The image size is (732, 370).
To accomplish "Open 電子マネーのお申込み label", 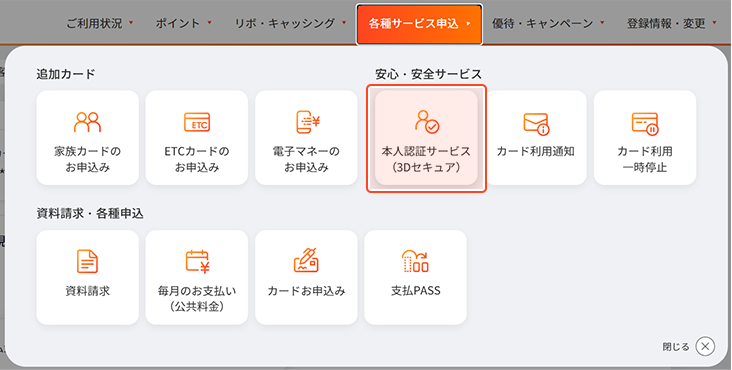I will click(306, 159).
